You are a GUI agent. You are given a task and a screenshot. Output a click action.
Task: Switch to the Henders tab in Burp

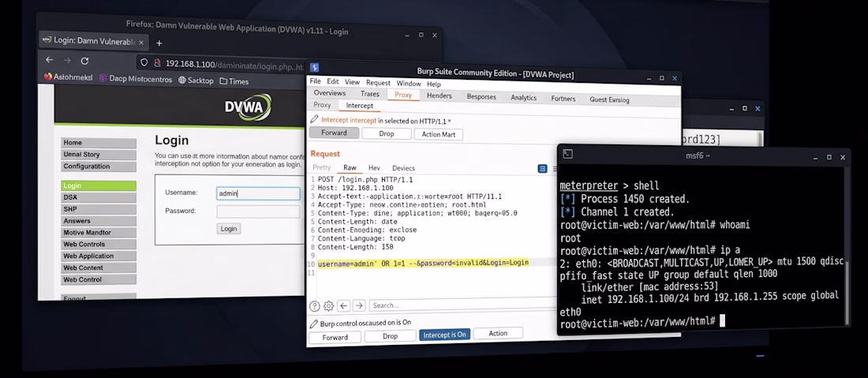[439, 95]
